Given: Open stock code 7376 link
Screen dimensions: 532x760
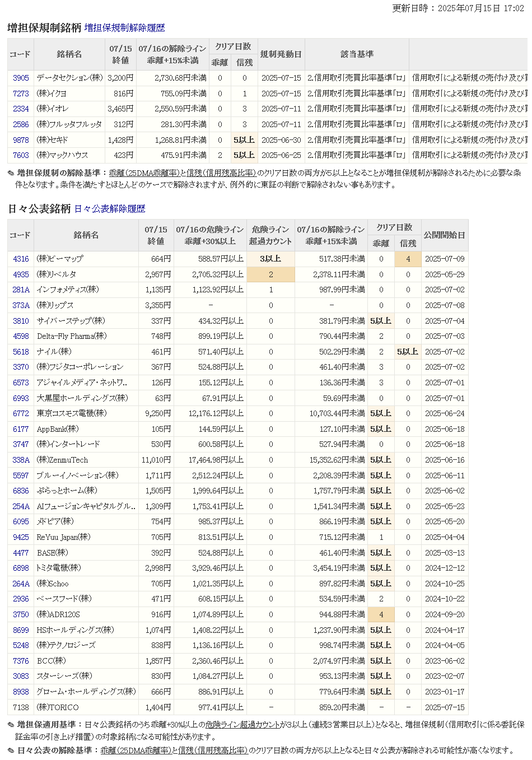Looking at the screenshot, I should coord(21,661).
